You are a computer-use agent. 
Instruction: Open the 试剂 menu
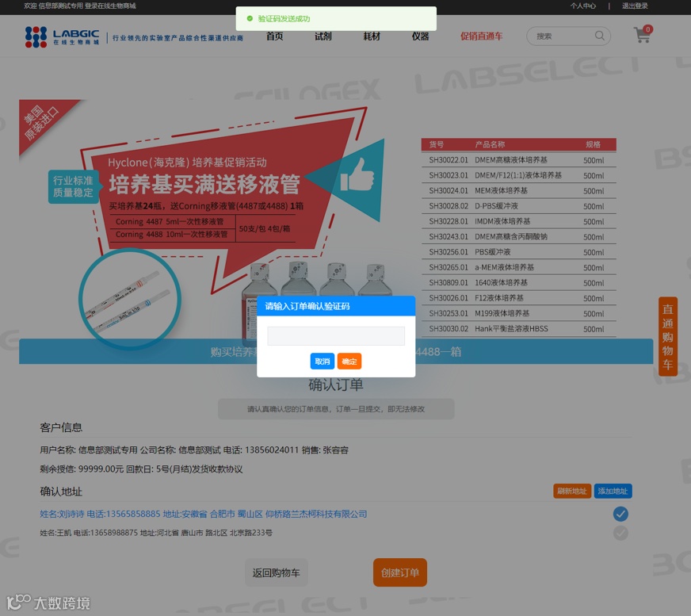point(323,36)
